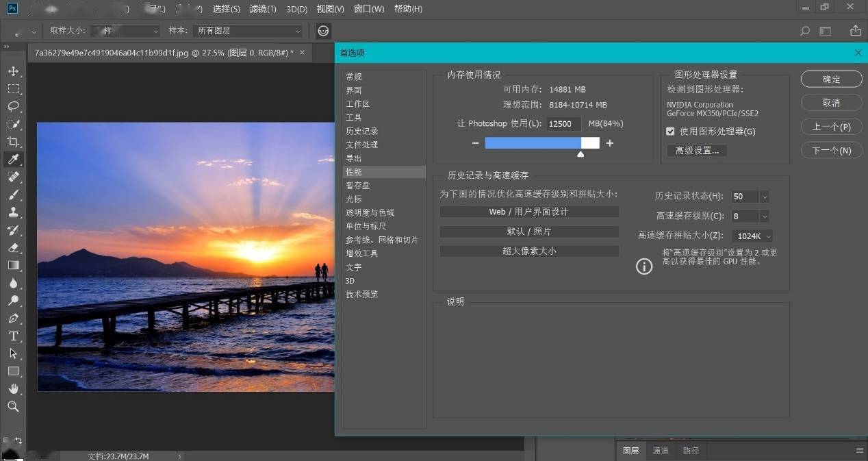Image resolution: width=868 pixels, height=461 pixels.
Task: Click the 确定 button
Action: pyautogui.click(x=831, y=79)
